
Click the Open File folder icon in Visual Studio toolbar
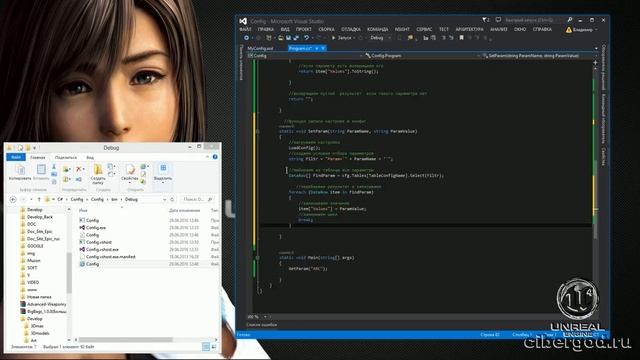point(281,38)
